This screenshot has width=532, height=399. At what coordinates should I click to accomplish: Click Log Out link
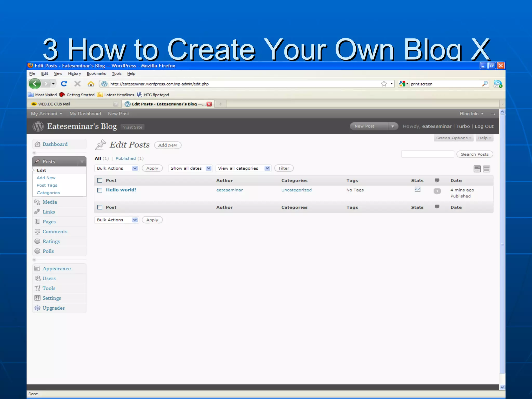[x=484, y=126]
